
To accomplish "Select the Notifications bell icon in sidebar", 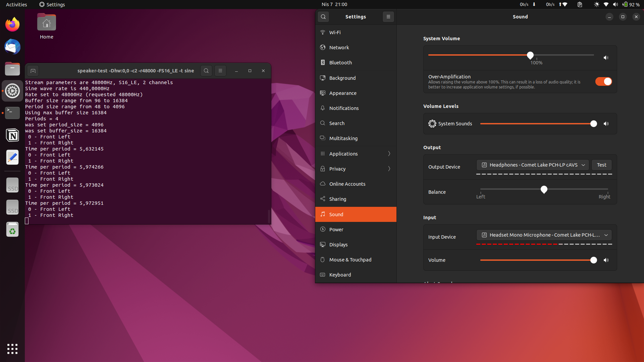I will point(323,108).
